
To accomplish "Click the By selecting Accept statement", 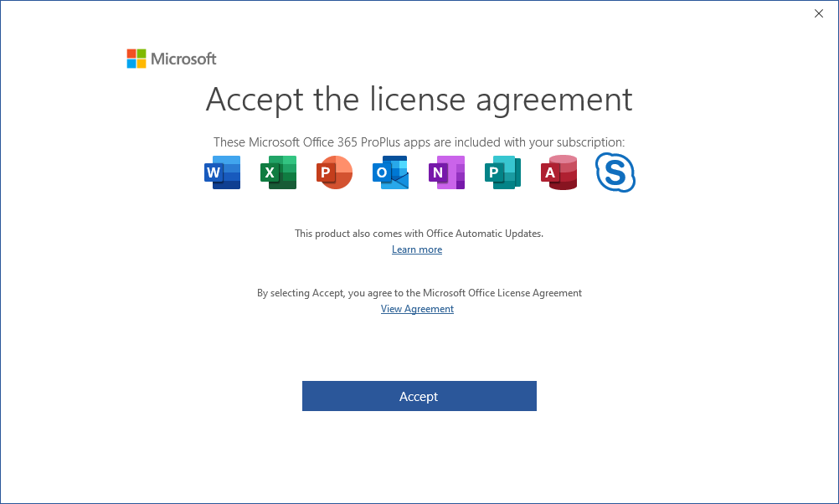I will point(419,292).
